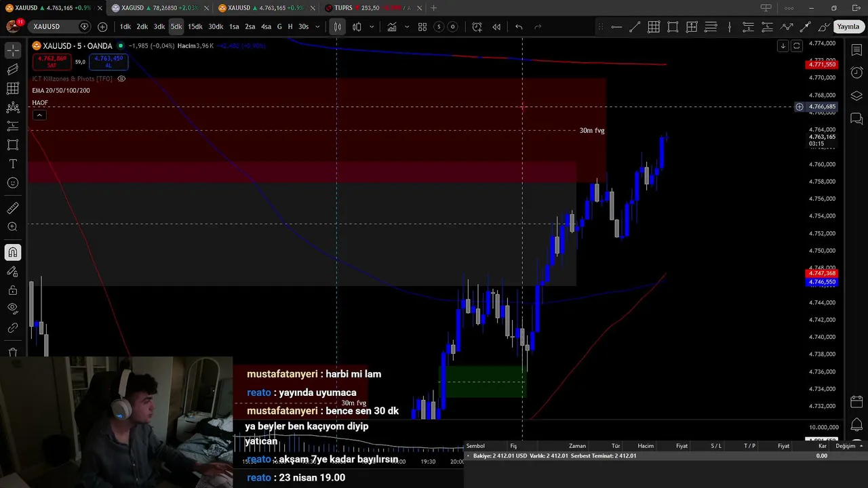Open the user profile avatar menu
868x488 pixels.
click(14, 26)
